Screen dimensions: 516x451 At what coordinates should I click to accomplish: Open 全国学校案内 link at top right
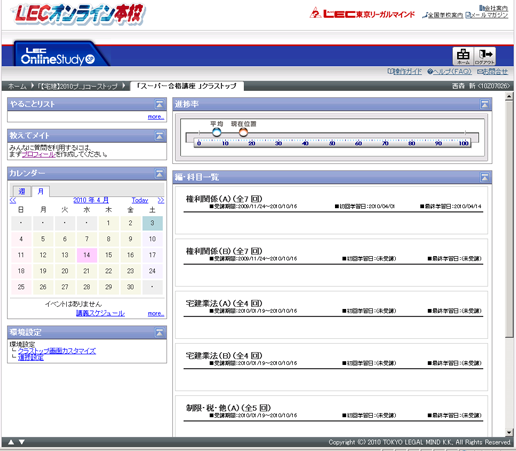tap(442, 15)
